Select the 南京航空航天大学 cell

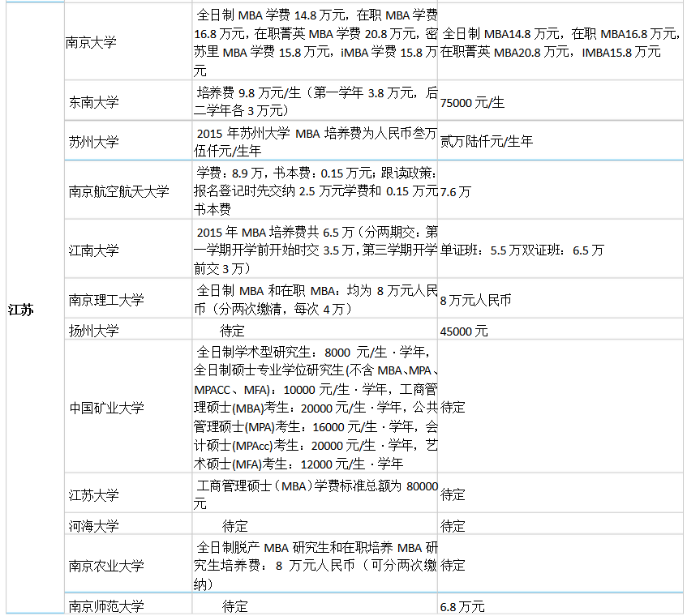128,190
